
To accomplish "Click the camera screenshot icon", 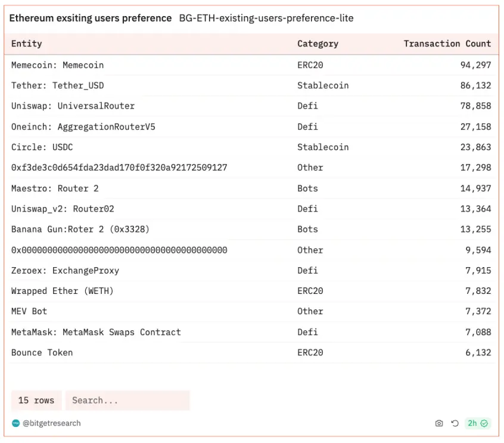I will 439,423.
